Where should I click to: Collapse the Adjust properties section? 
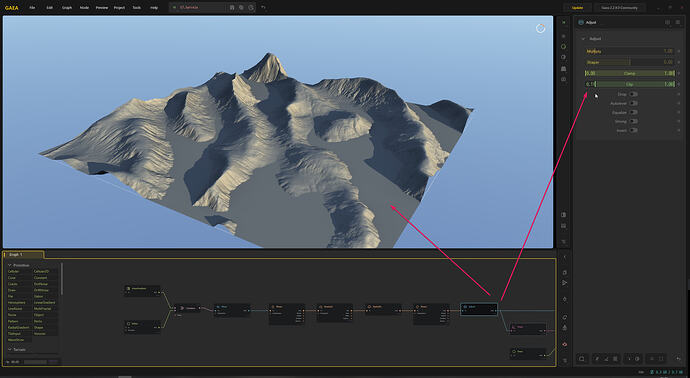584,39
